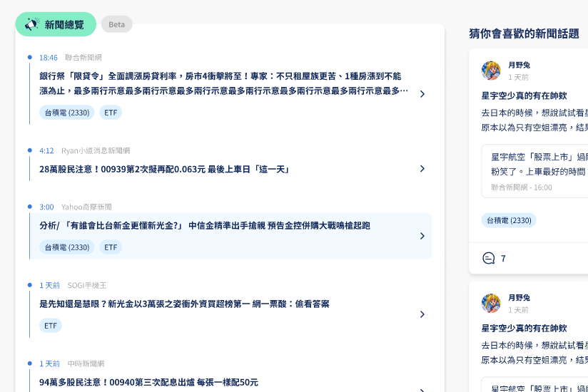Viewport: 588px width, 392px height.
Task: Open the 28萬股民注意！00939 headline
Action: [x=165, y=169]
